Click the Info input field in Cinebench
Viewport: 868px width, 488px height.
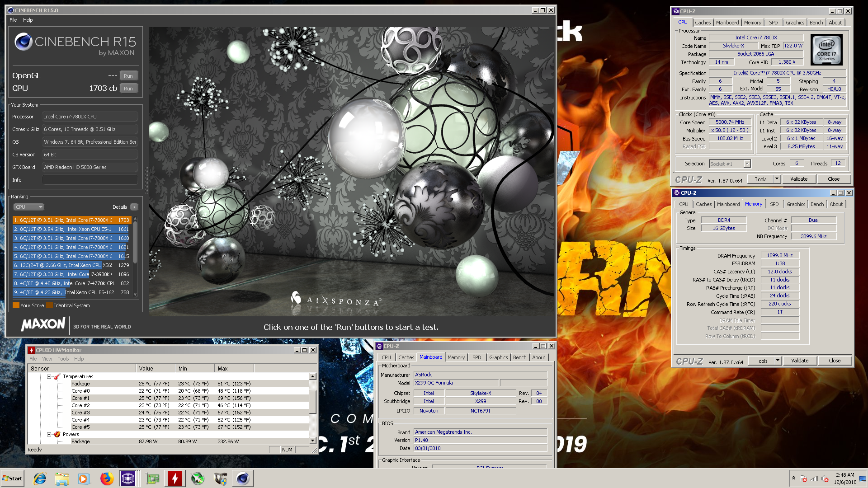pos(90,180)
